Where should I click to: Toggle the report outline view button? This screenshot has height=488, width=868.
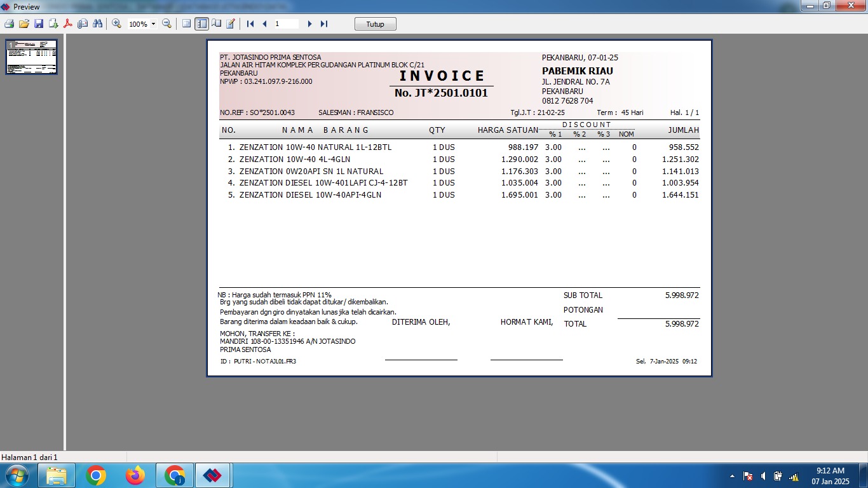tap(186, 24)
